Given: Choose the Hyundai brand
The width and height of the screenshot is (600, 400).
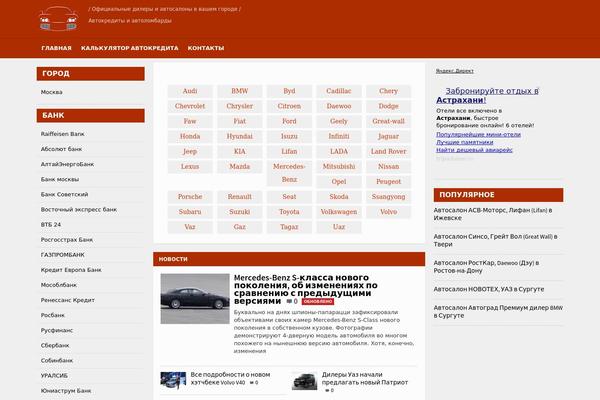Looking at the screenshot, I should (x=240, y=136).
